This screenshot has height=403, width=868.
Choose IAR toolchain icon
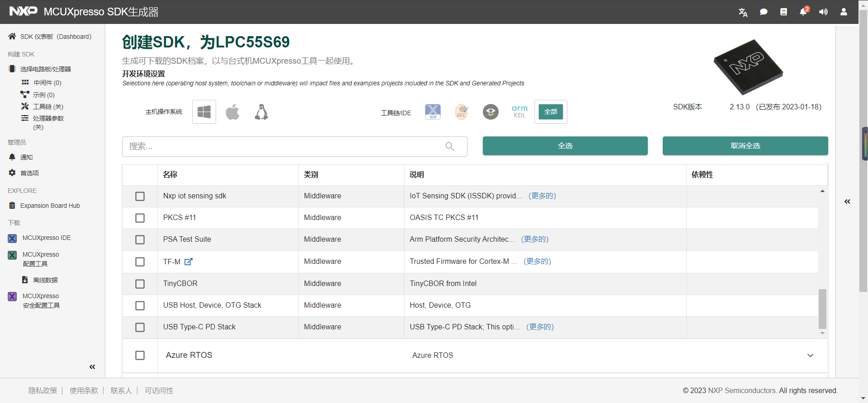coord(491,112)
